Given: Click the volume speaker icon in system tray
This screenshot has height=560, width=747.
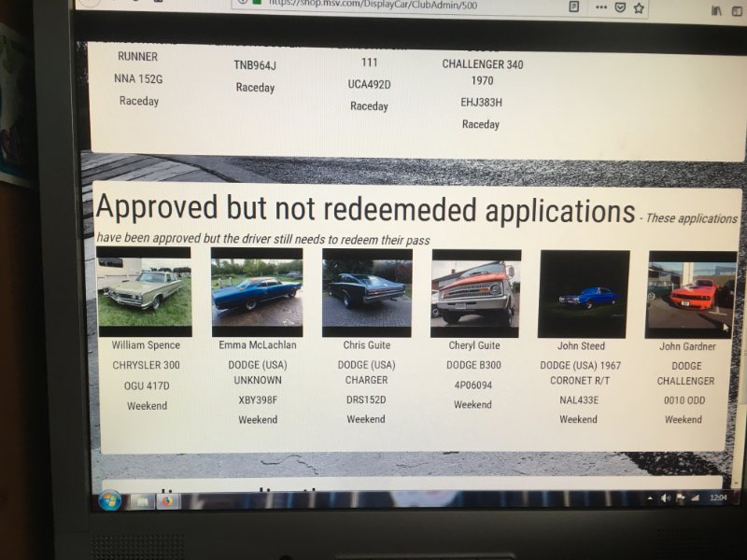Looking at the screenshot, I should (x=665, y=498).
